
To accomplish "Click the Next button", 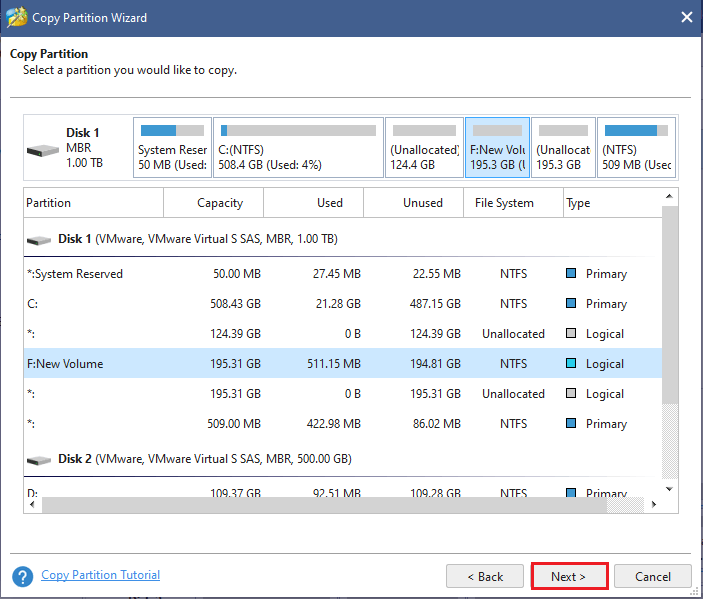I will (569, 576).
